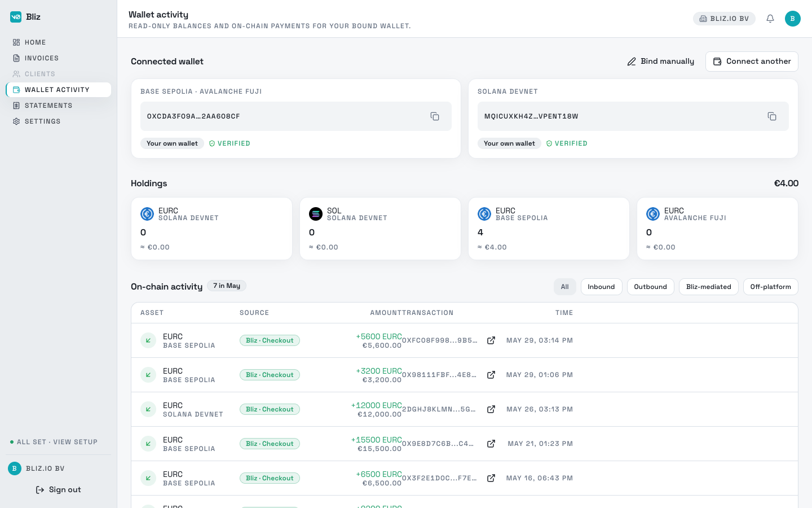This screenshot has width=812, height=508.
Task: Open Settings in the sidebar
Action: [59, 121]
